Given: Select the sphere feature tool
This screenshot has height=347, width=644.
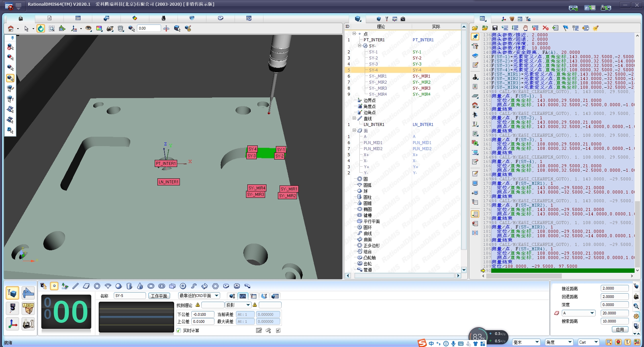Looking at the screenshot, I should pyautogui.click(x=118, y=286).
